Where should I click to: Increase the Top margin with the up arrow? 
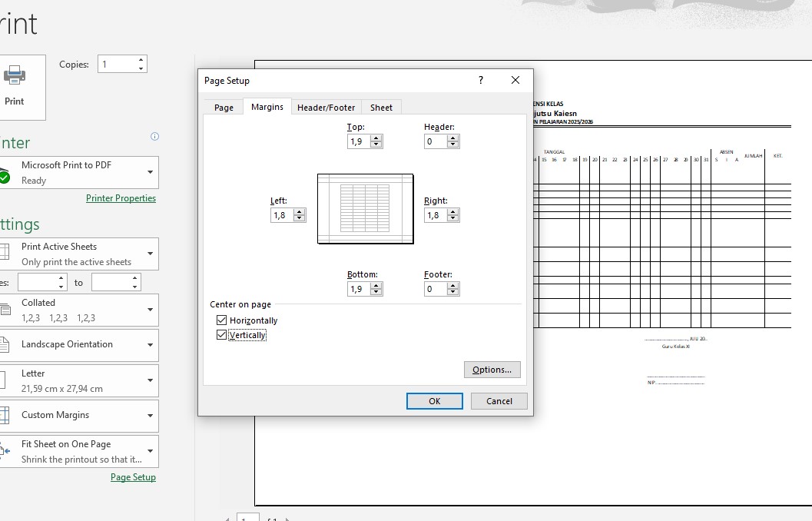coord(376,138)
